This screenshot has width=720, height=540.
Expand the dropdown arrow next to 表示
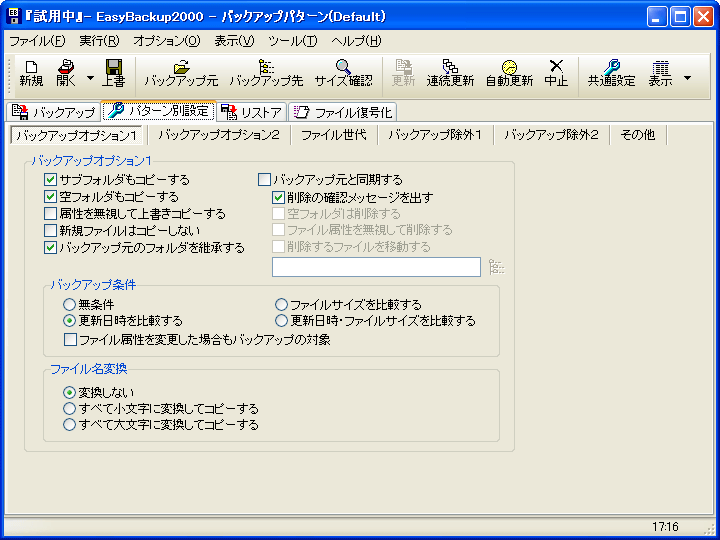[x=687, y=77]
